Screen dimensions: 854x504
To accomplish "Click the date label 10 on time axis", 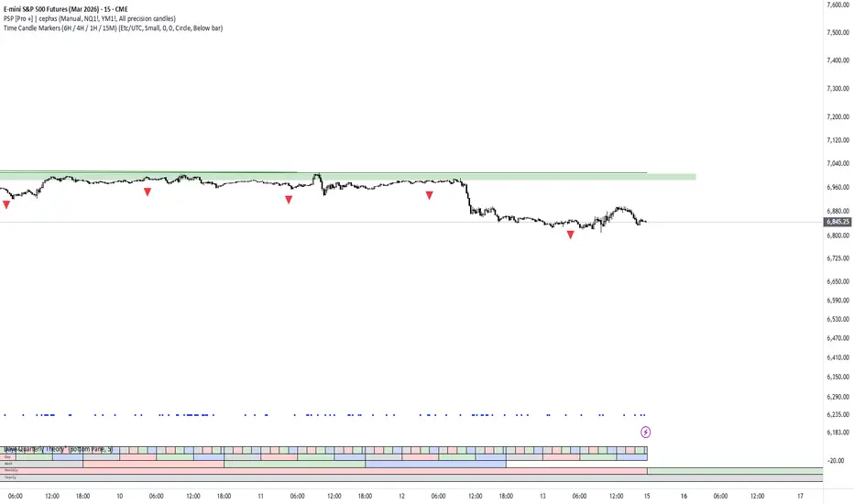I will click(x=120, y=496).
